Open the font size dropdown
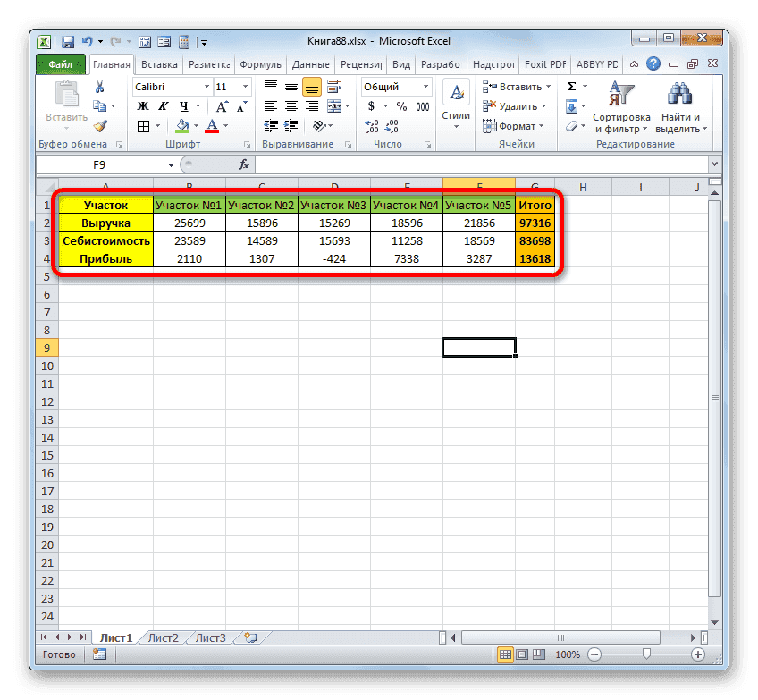 click(246, 86)
